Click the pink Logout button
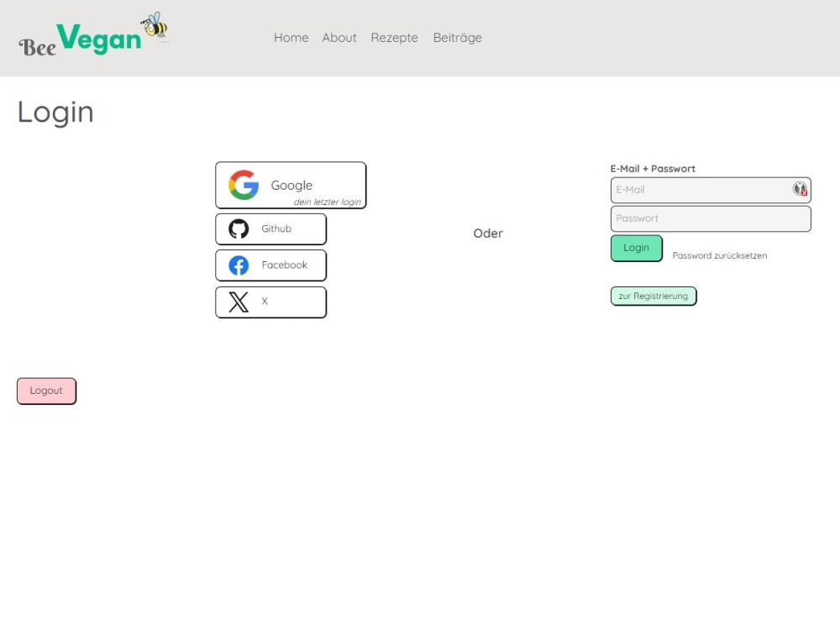This screenshot has height=630, width=840. [x=46, y=391]
